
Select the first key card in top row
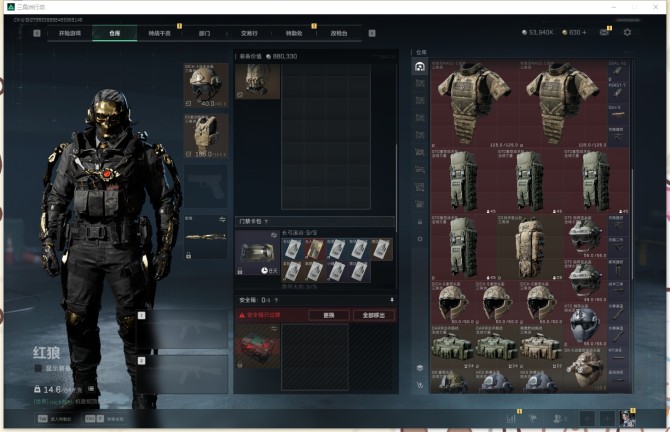tap(293, 249)
